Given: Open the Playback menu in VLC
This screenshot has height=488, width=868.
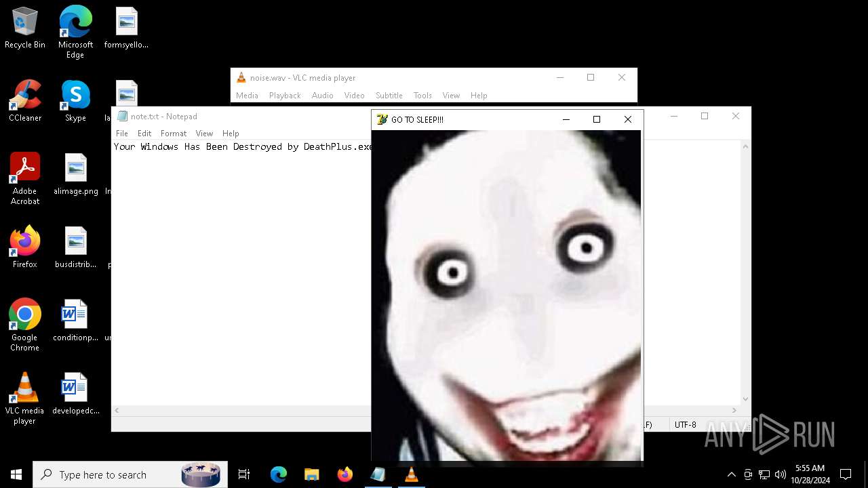Looking at the screenshot, I should pos(285,96).
